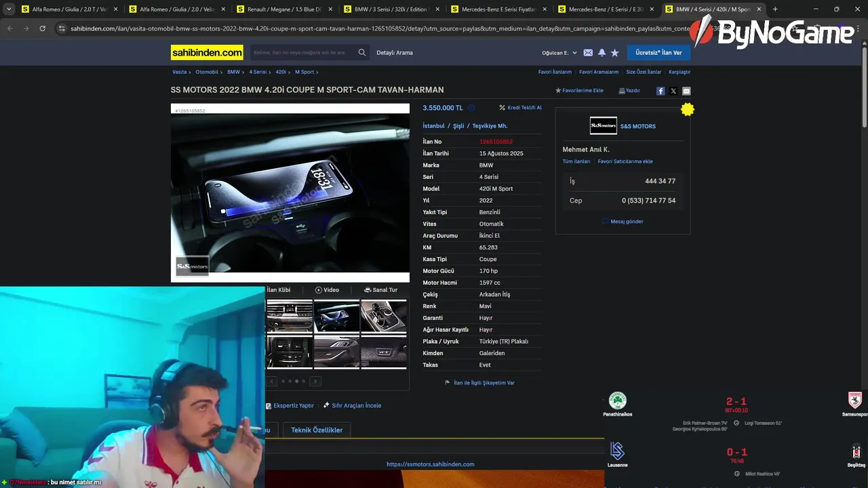868x488 pixels.
Task: Click the site info icon in address bar
Action: tap(62, 28)
